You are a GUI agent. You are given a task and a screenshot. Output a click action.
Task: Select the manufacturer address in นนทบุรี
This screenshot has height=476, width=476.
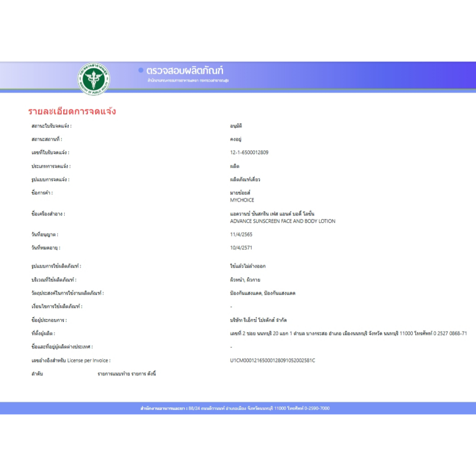[x=349, y=333]
